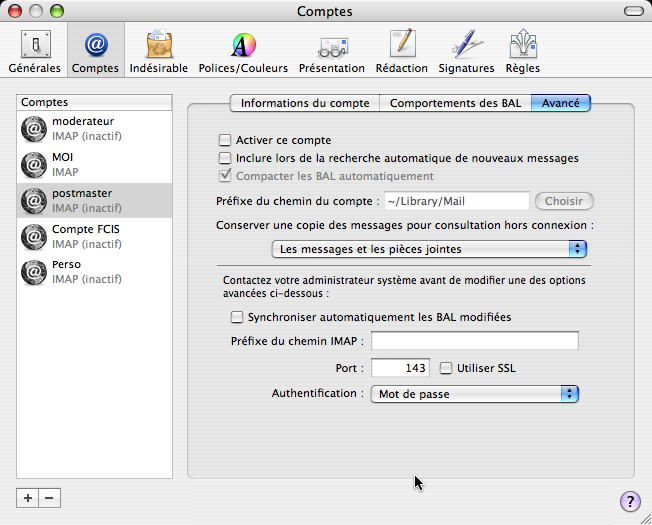Image resolution: width=652 pixels, height=525 pixels.
Task: Switch to Comportements des BAL tab
Action: pyautogui.click(x=455, y=103)
